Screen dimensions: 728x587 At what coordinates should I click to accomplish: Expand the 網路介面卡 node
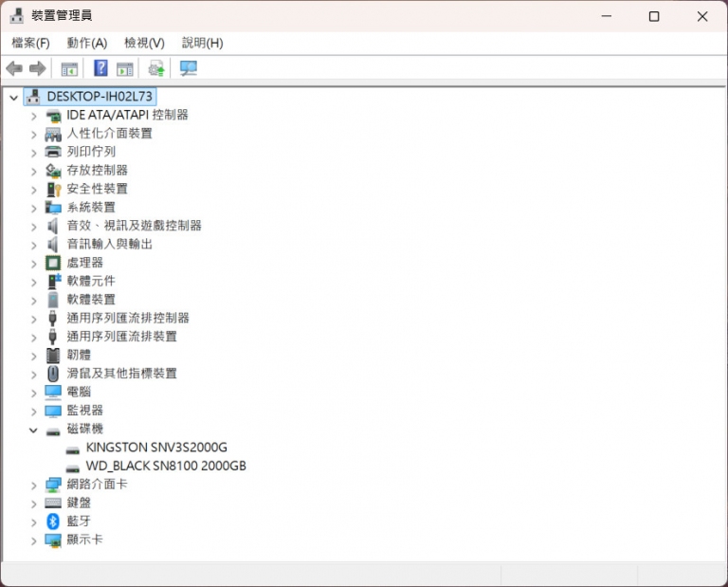33,486
